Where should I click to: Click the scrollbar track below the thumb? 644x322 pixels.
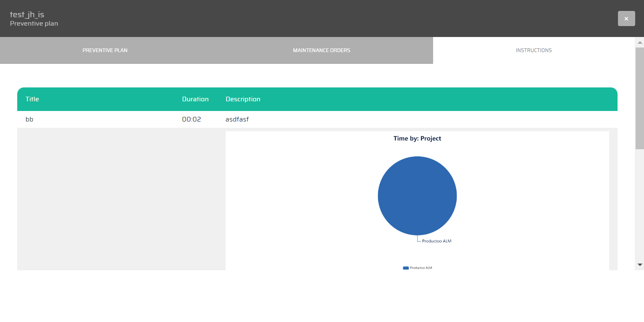point(640,206)
